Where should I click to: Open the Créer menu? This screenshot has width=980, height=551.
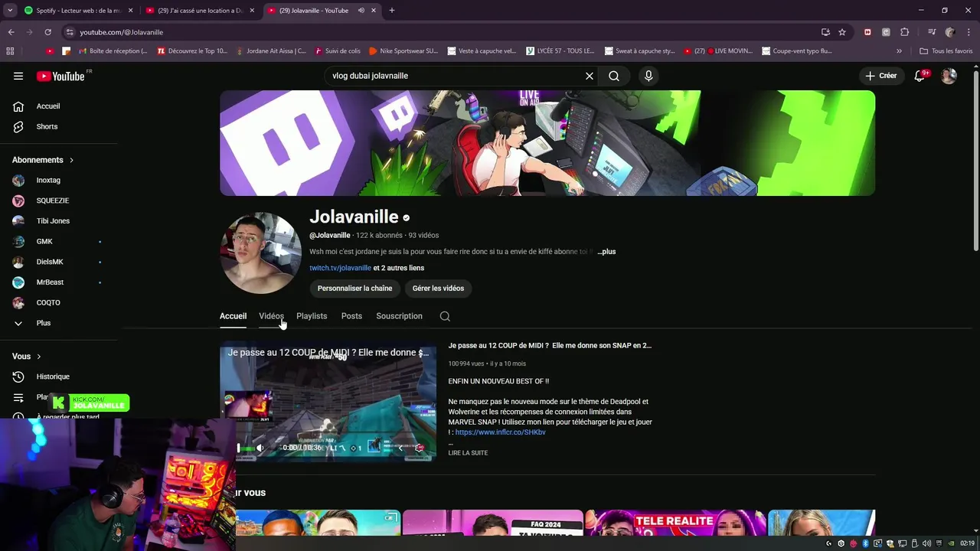[880, 76]
